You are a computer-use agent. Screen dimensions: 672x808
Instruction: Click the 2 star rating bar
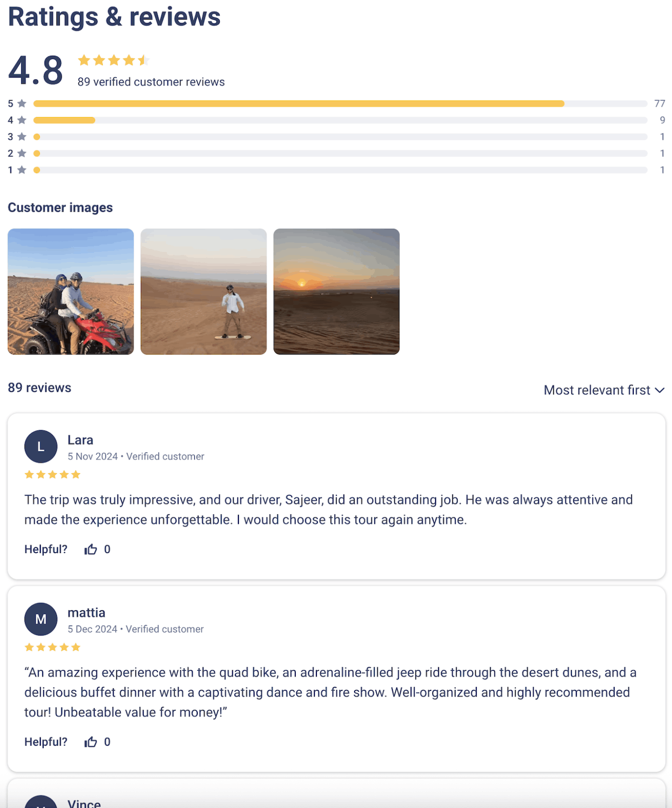[340, 153]
